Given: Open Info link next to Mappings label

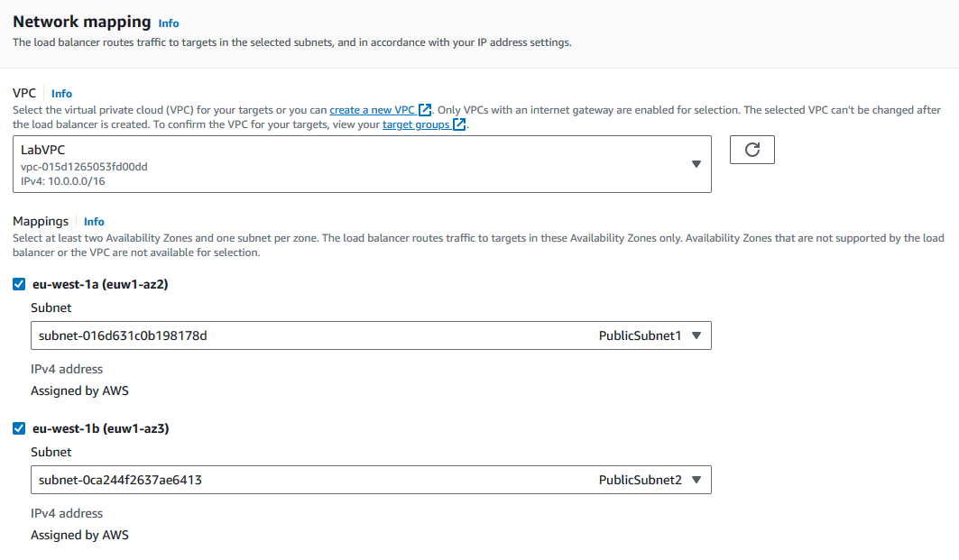Looking at the screenshot, I should (x=94, y=221).
